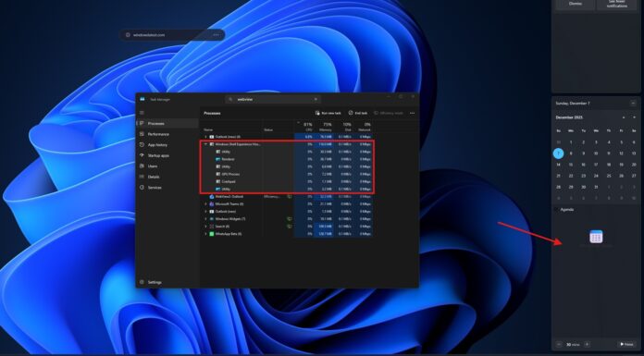The height and width of the screenshot is (356, 644).
Task: Click the Windows Widgets process icon
Action: pos(212,219)
